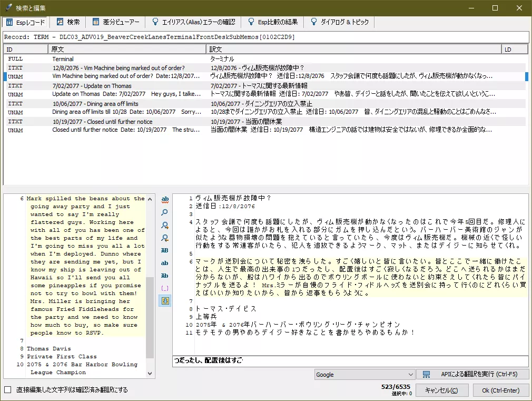Open search with the magnifier icon

tap(165, 212)
